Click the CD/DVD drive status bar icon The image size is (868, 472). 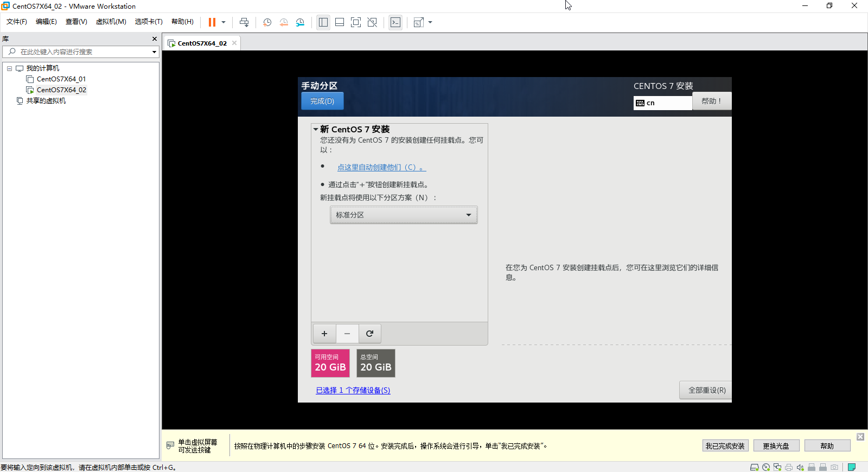tap(766, 467)
